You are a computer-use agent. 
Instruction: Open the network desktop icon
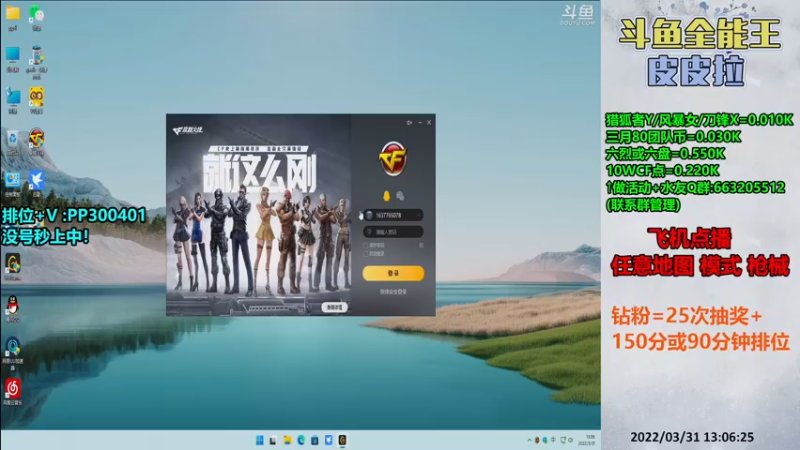point(13,101)
